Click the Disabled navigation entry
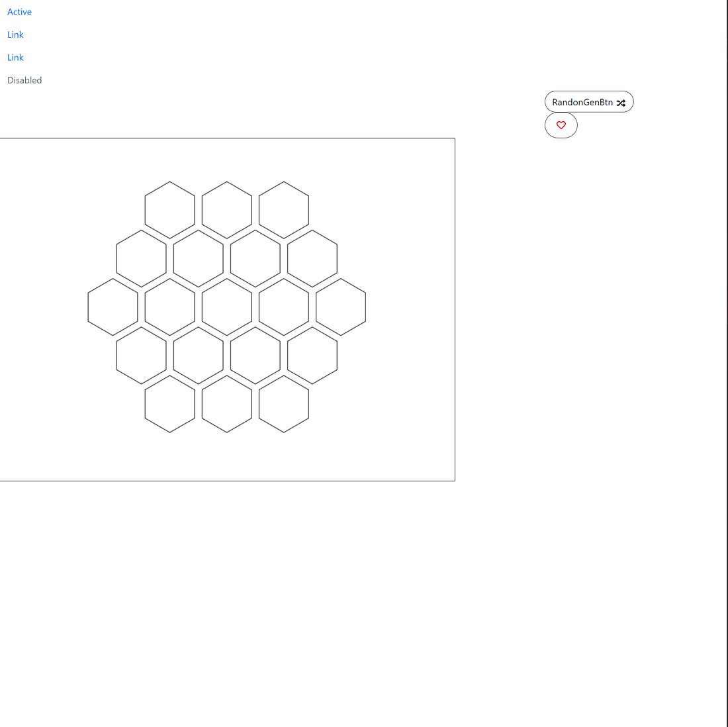Viewport: 728px width, 727px height. click(x=24, y=80)
